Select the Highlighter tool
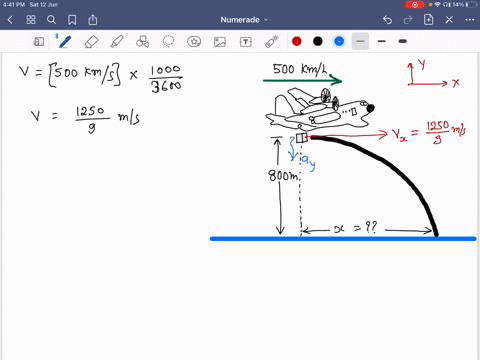 (x=117, y=42)
